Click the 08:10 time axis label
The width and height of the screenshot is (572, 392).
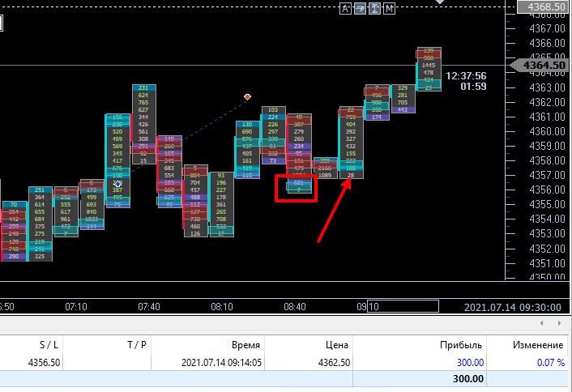click(222, 307)
